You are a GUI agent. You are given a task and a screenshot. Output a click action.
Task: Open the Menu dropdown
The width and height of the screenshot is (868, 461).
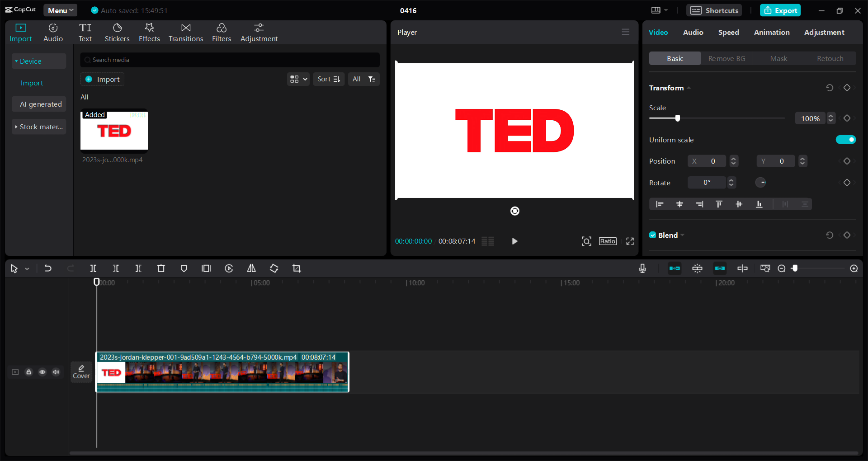[60, 10]
